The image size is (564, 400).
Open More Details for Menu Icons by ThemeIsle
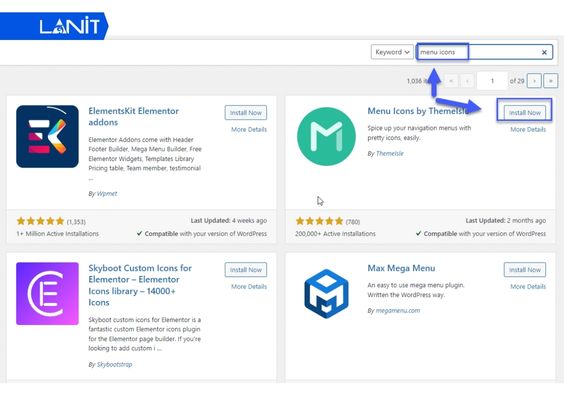[528, 129]
